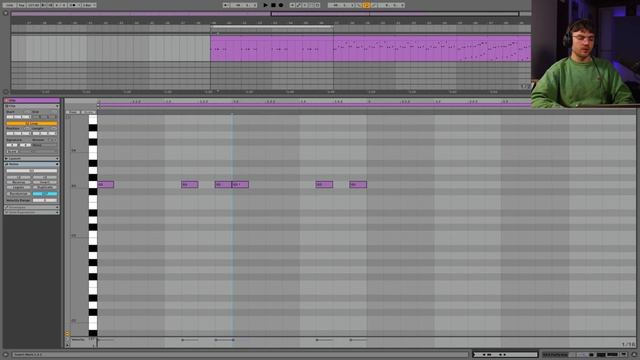The height and width of the screenshot is (360, 640).
Task: Click the Link button in control bar
Action: click(9, 5)
